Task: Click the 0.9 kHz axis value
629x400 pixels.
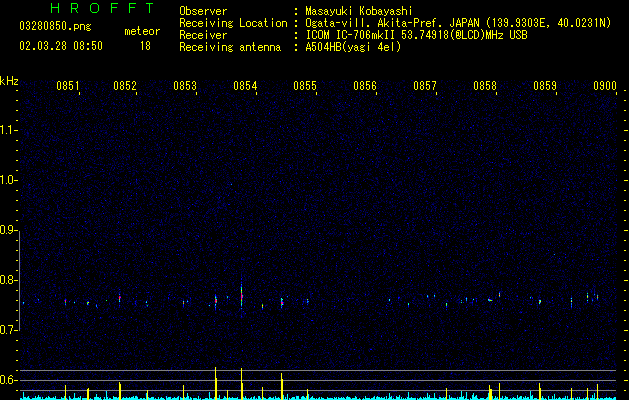Action: (9, 230)
